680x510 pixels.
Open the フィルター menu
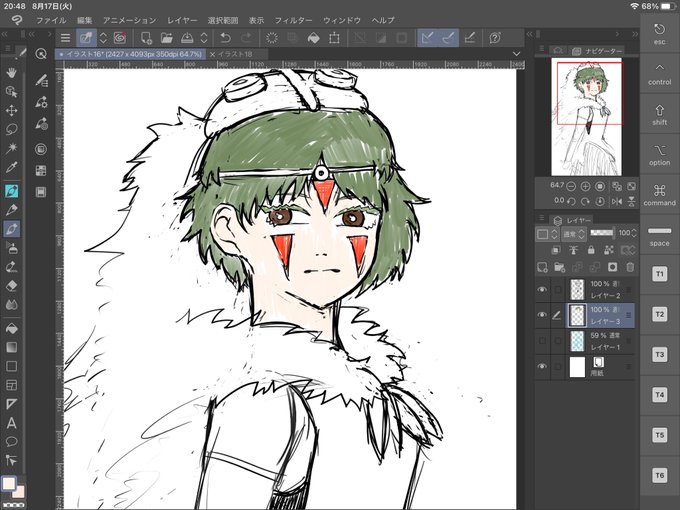293,20
